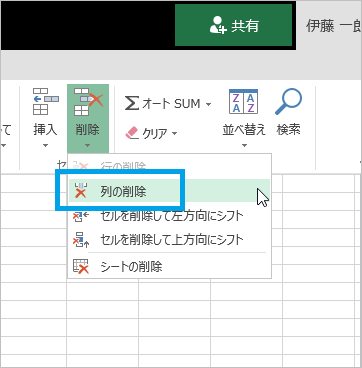Choose セルを削除して左方向にシフト
The height and width of the screenshot is (368, 362).
point(169,216)
